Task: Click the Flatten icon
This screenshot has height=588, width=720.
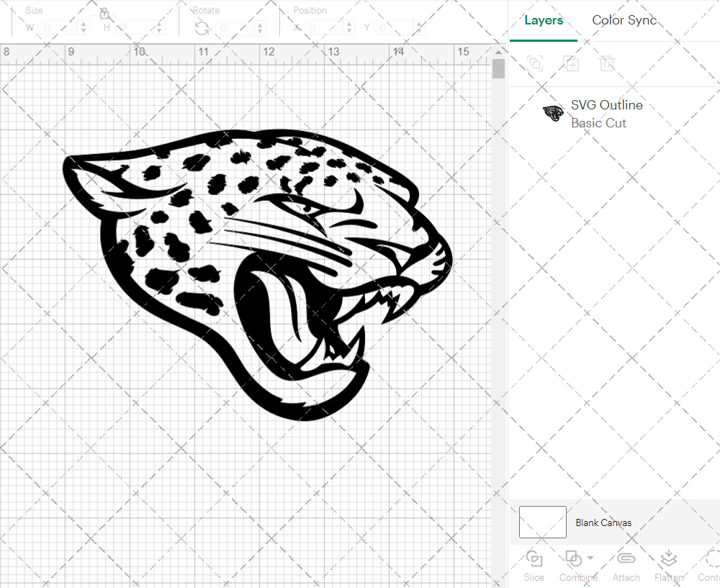Action: tap(669, 558)
